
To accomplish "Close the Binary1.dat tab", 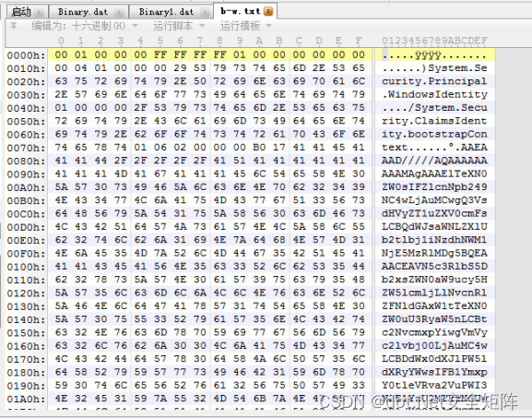I will [205, 13].
